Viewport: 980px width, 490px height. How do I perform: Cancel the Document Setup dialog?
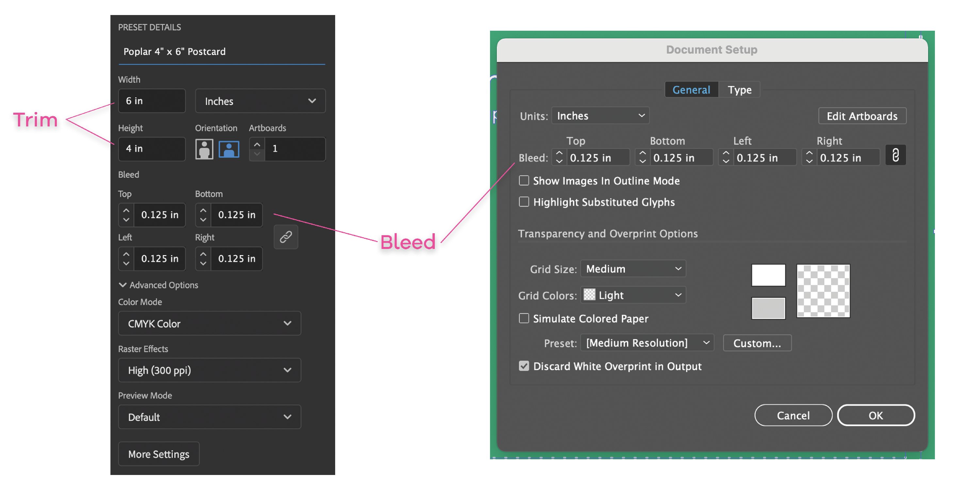pos(793,415)
